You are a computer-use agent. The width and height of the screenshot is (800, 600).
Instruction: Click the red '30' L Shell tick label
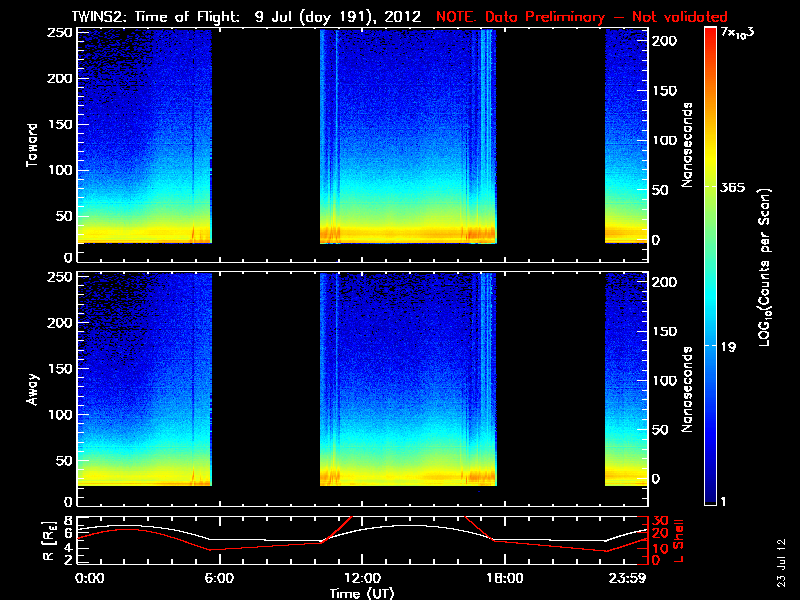(660, 521)
